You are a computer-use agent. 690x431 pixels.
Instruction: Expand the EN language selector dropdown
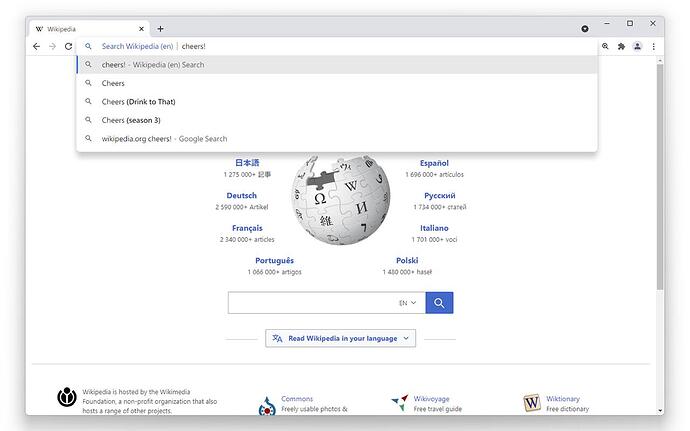click(x=408, y=302)
